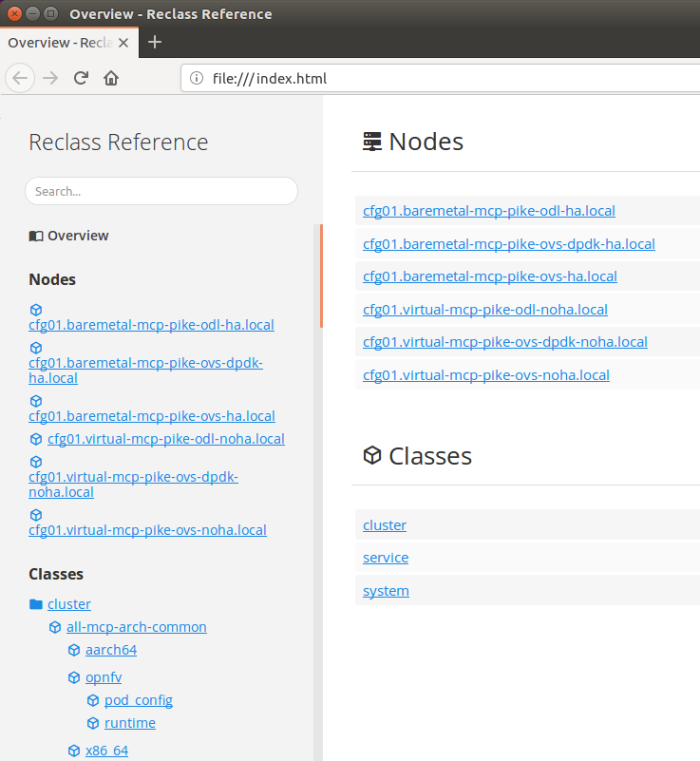Click the site information icon in address bar
Screen dimensions: 700x761
pos(197,79)
